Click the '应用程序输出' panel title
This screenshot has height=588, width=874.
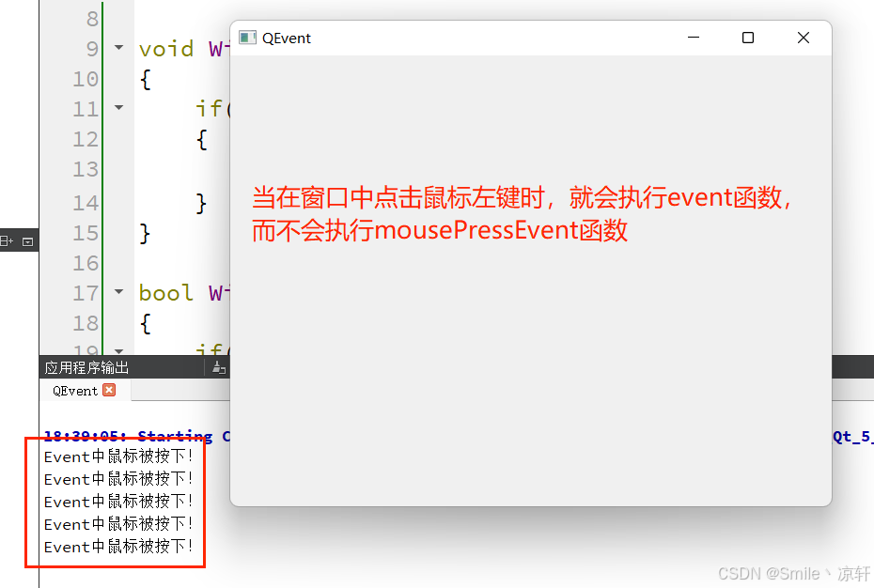[x=86, y=368]
